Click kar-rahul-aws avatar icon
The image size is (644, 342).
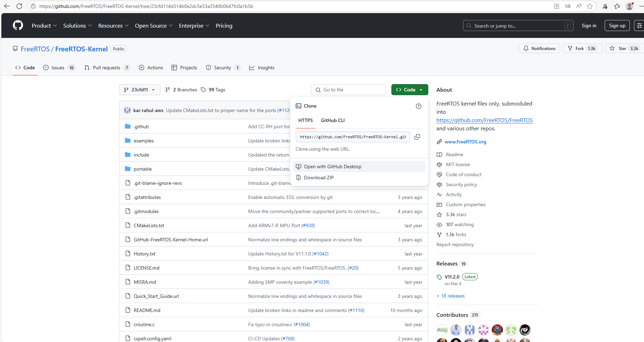[127, 110]
